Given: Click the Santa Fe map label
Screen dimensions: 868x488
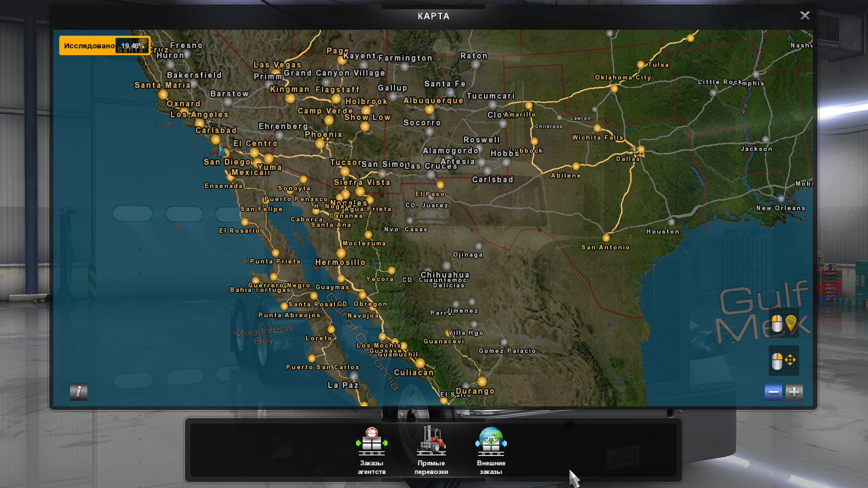Looking at the screenshot, I should [445, 84].
